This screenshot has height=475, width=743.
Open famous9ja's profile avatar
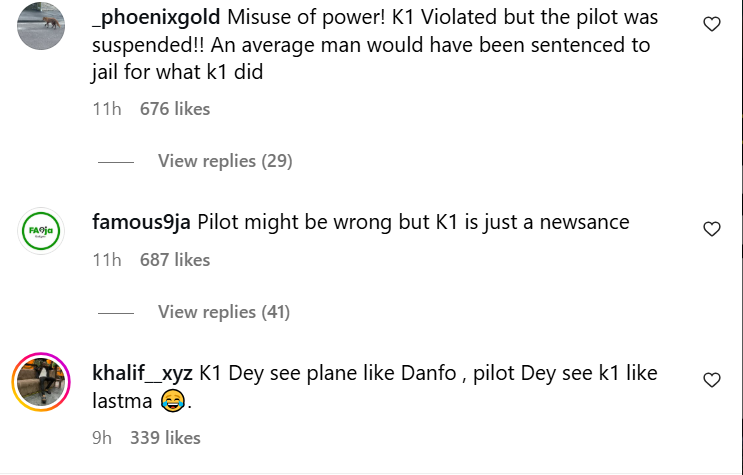click(42, 231)
